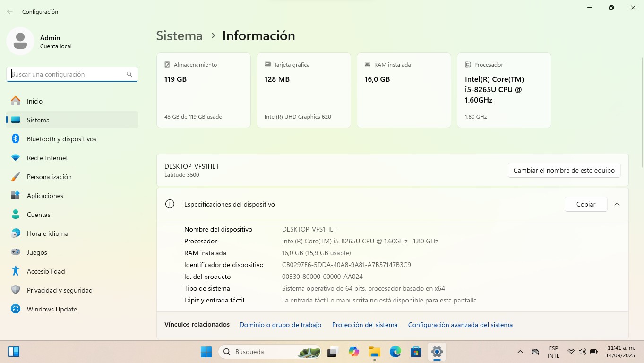The height and width of the screenshot is (363, 644).
Task: Open the Almacenamiento storage card
Action: click(203, 90)
